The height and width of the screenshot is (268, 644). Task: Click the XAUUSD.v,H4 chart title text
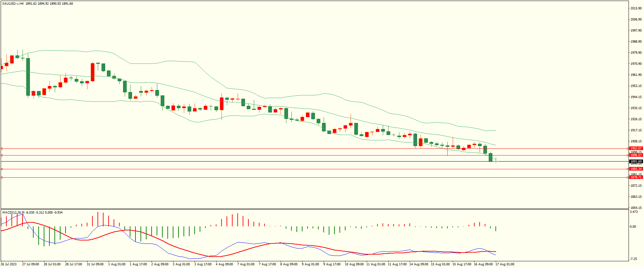(13, 4)
